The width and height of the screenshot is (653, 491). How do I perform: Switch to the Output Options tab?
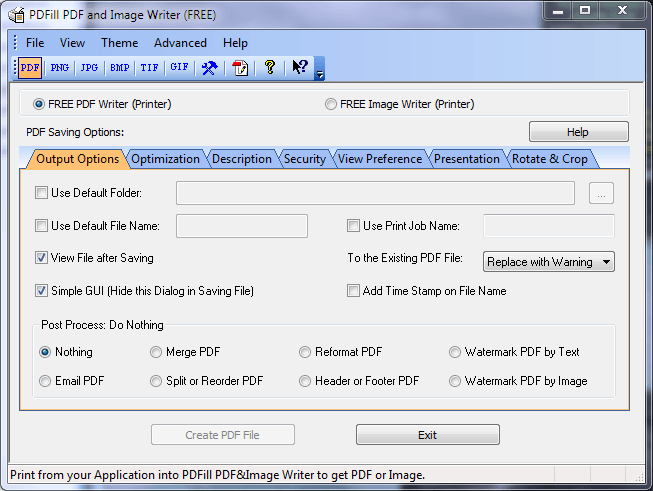pos(77,159)
